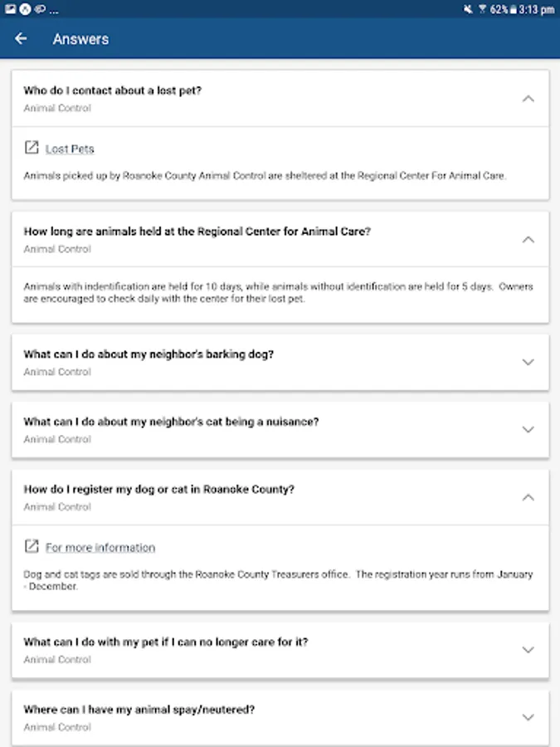
Task: Tap the question about contacting for a lost pet
Action: click(x=112, y=90)
